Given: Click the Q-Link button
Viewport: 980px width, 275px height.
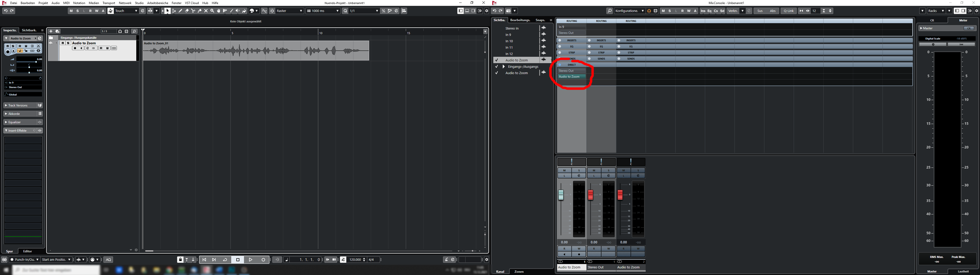Looking at the screenshot, I should [x=788, y=11].
